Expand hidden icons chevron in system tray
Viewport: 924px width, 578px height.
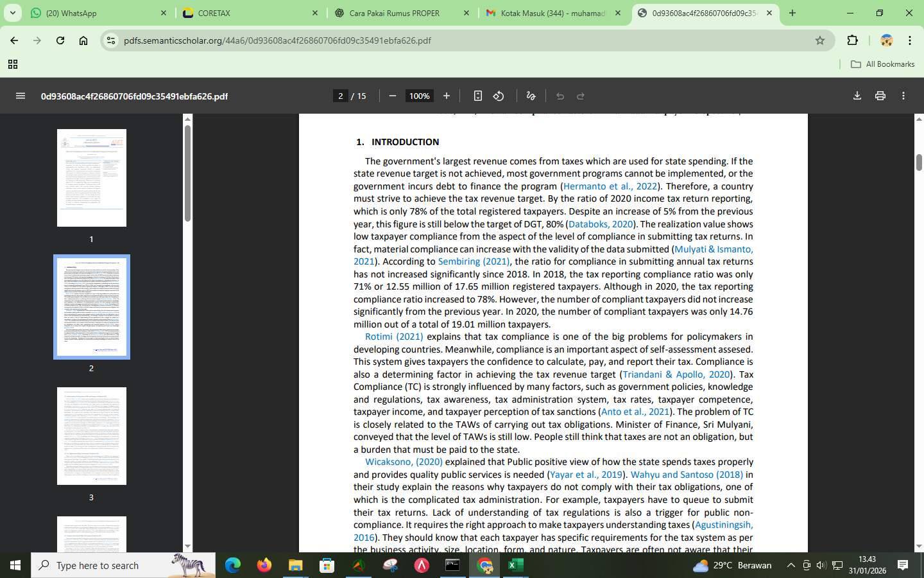(791, 566)
